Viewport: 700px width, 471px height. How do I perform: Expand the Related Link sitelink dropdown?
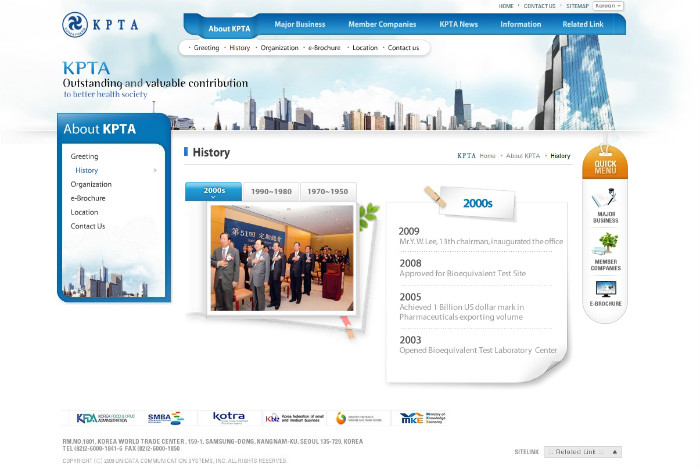coord(583,452)
